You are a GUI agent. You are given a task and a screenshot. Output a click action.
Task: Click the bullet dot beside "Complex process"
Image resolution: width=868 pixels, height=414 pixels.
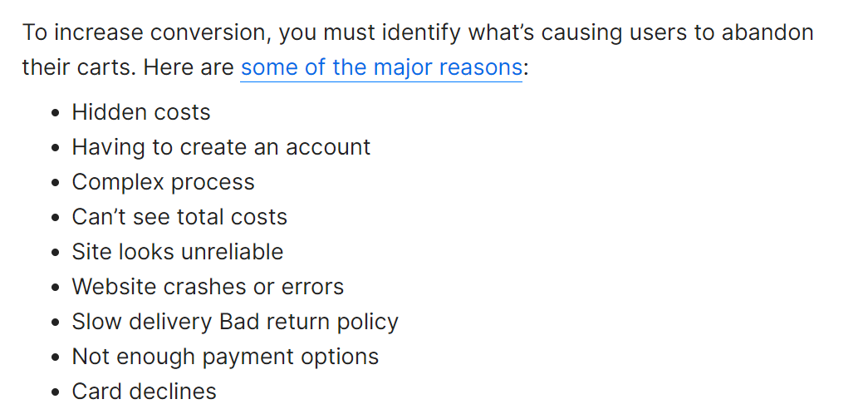point(56,184)
